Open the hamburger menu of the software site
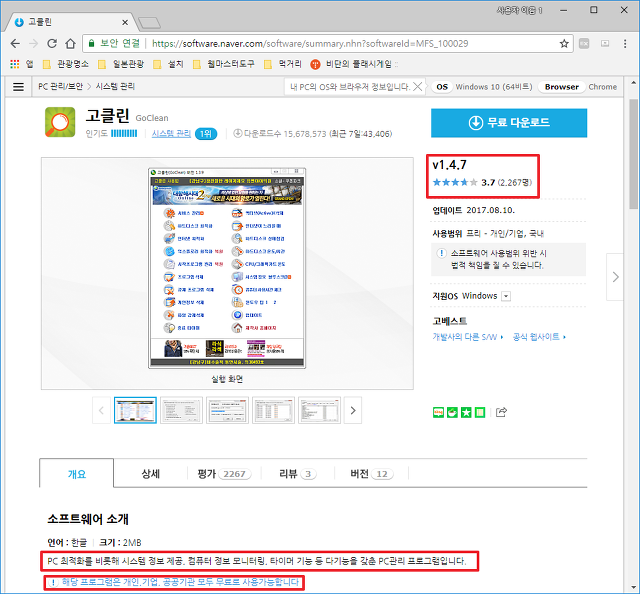Image resolution: width=640 pixels, height=594 pixels. click(18, 87)
